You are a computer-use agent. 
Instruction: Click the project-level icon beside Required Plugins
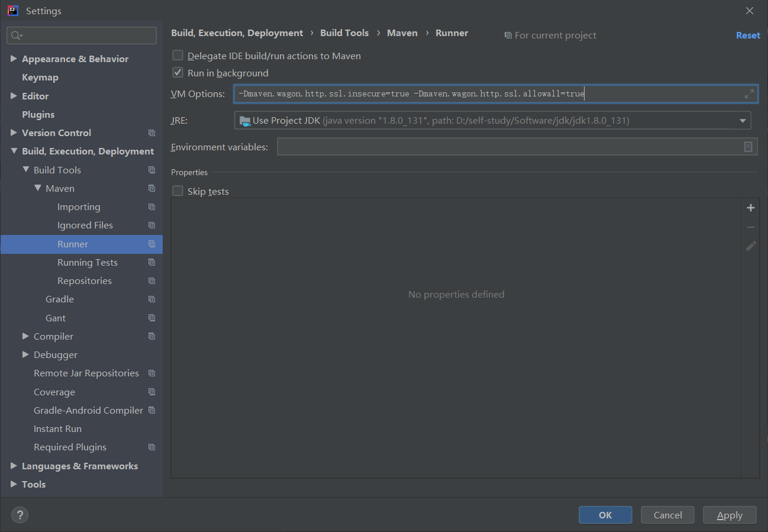(151, 447)
